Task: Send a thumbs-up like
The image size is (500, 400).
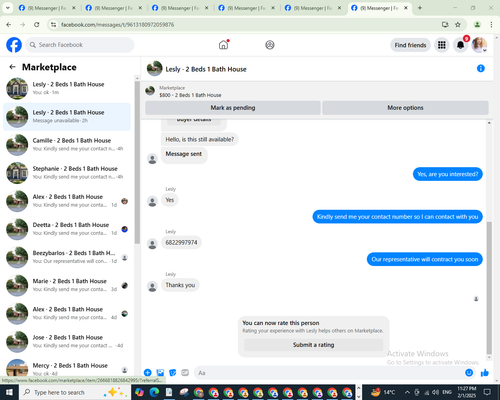Action: (x=484, y=373)
